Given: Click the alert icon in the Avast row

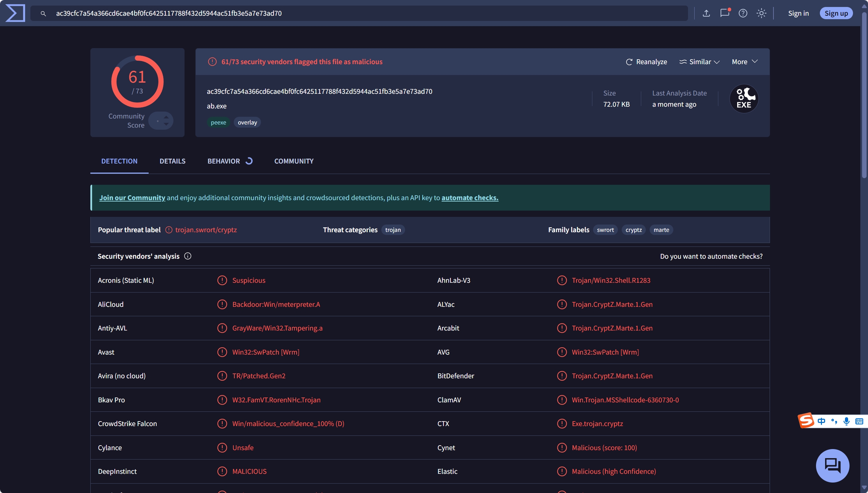Looking at the screenshot, I should [x=222, y=352].
